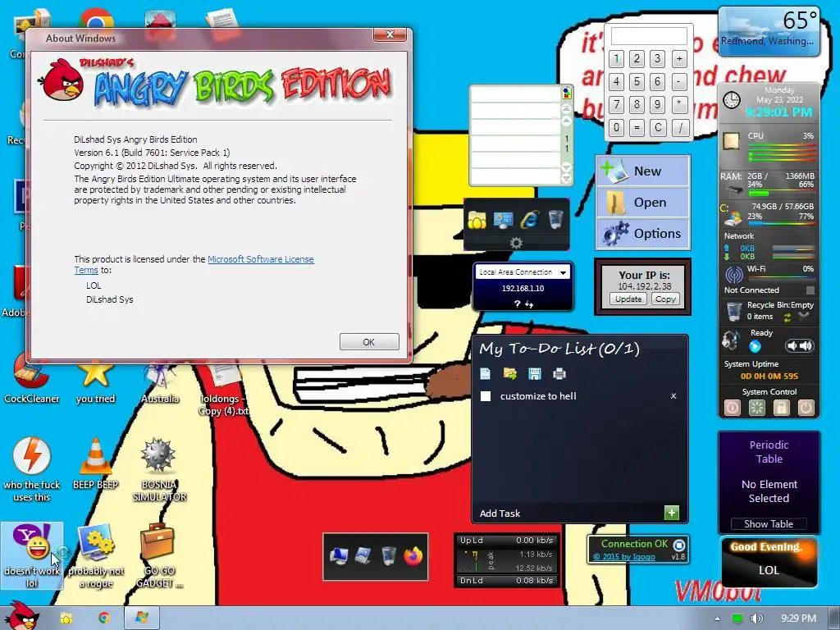
Task: Click notes gadget scroll-to-top arrow
Action: 566,108
